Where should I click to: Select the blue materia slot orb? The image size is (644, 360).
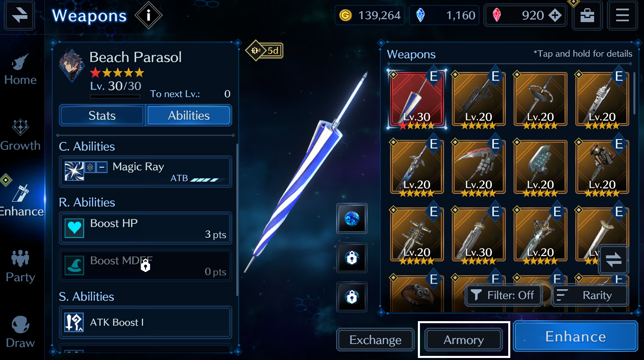352,218
